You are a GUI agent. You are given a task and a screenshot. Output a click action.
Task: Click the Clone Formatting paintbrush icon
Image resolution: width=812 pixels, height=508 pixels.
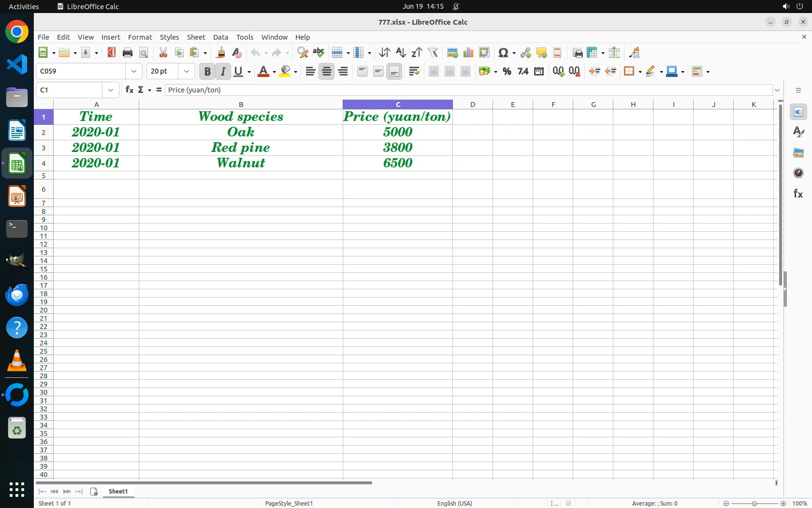[221, 53]
